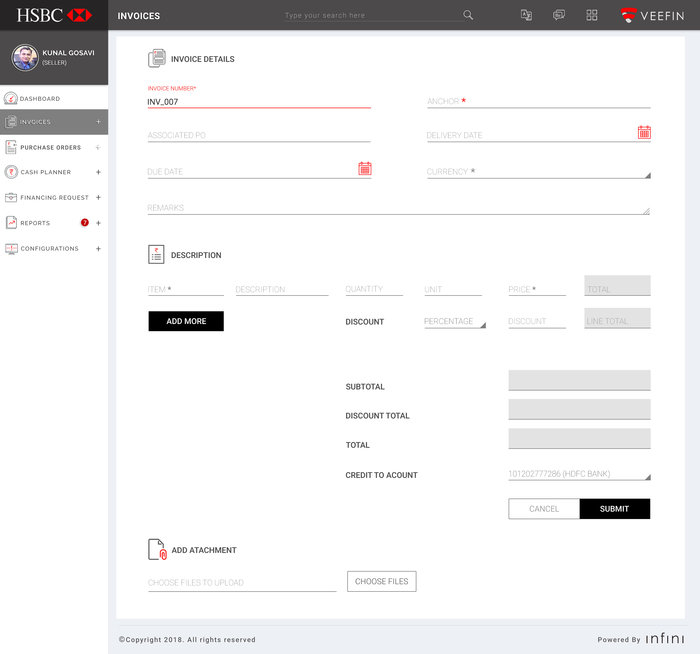The width and height of the screenshot is (700, 654).
Task: Expand the Cash Planner plus sign
Action: (98, 172)
